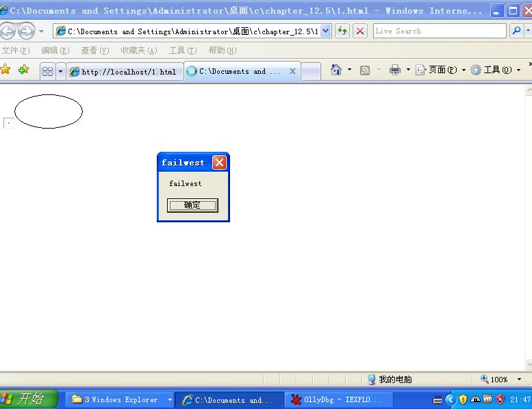Click the red shield tray icon
This screenshot has width=532, height=409.
(x=500, y=400)
